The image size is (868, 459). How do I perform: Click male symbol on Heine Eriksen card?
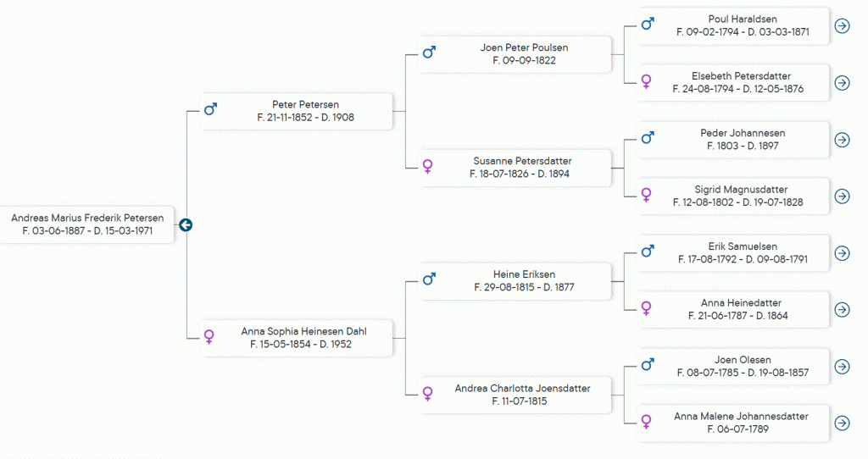pos(429,279)
